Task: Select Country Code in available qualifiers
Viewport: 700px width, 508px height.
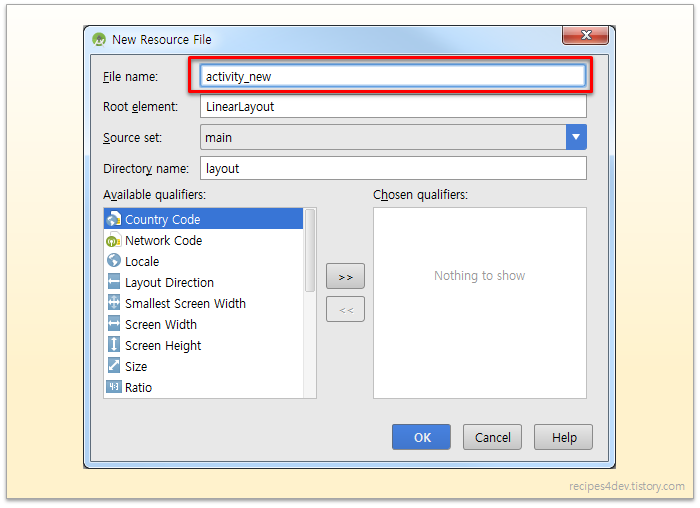Action: [x=204, y=219]
